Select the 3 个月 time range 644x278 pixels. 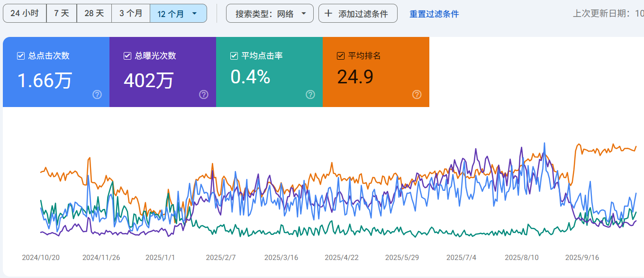click(131, 14)
